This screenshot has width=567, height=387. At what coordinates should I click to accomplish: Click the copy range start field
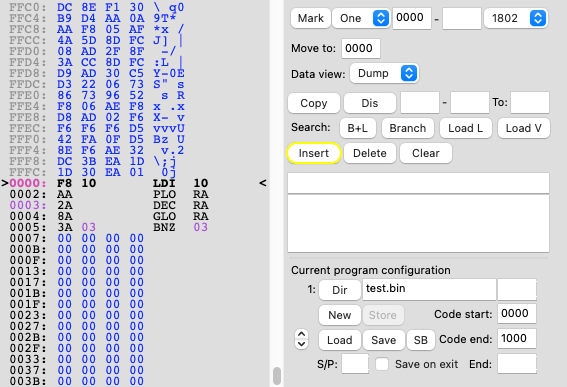pos(419,103)
